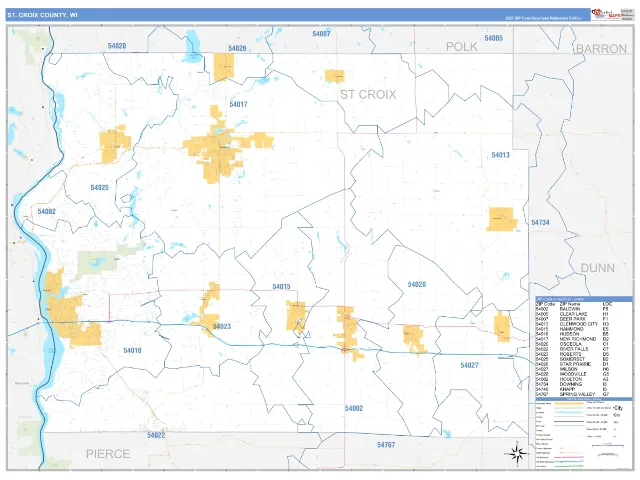Click the RIVER FALLS row in the ZIP index

point(574,349)
